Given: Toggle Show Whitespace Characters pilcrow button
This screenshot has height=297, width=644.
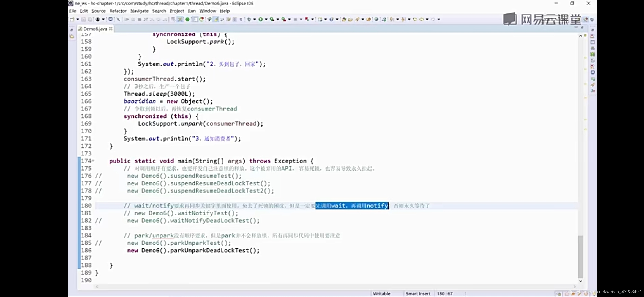Looking at the screenshot, I should (x=241, y=19).
